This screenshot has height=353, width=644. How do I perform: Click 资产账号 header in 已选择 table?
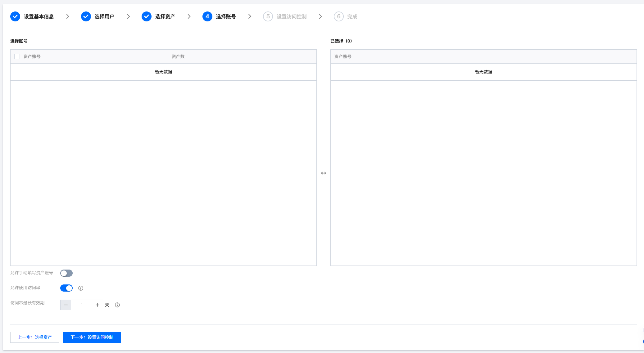(343, 56)
